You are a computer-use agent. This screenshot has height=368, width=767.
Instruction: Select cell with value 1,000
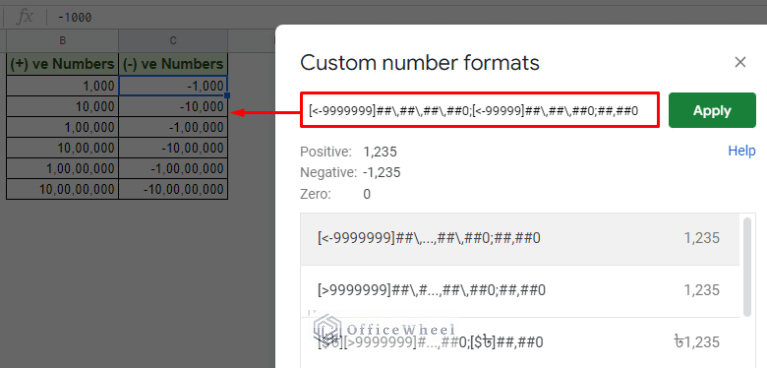pos(62,86)
